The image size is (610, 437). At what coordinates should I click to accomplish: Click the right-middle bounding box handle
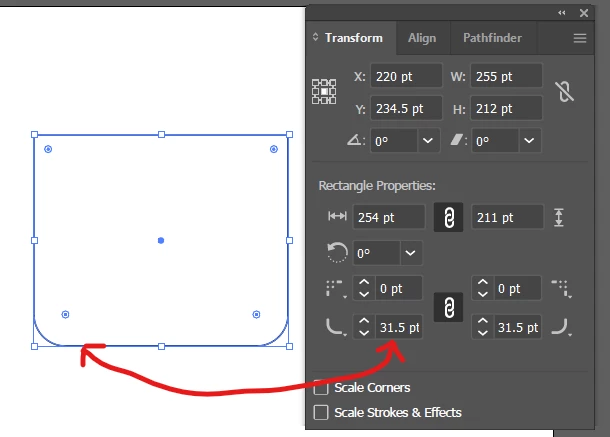[289, 240]
